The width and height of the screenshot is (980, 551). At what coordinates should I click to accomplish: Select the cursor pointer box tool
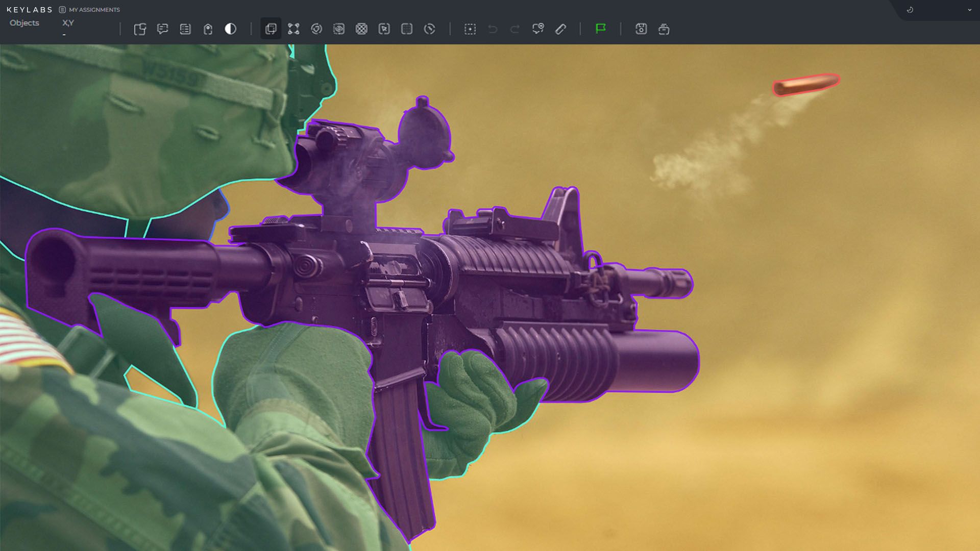pyautogui.click(x=384, y=29)
